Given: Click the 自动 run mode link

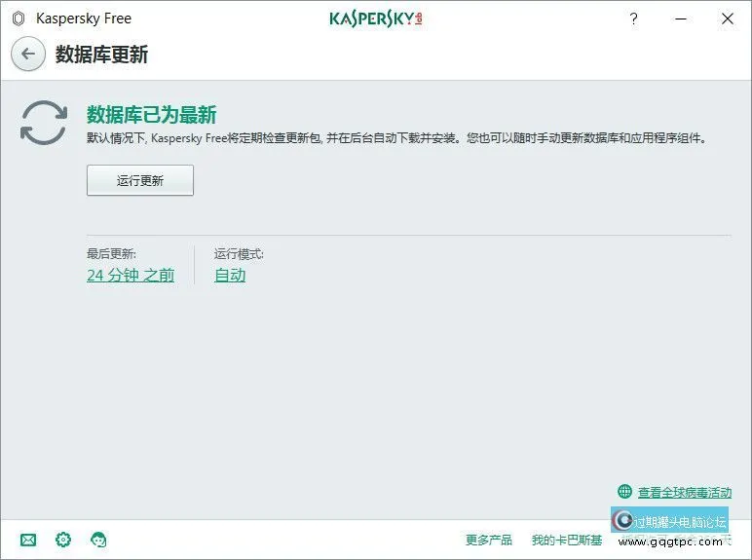Looking at the screenshot, I should pos(230,276).
